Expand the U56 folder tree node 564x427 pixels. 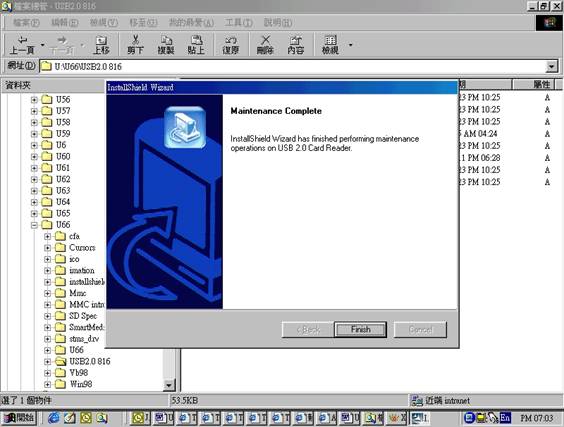click(x=34, y=99)
